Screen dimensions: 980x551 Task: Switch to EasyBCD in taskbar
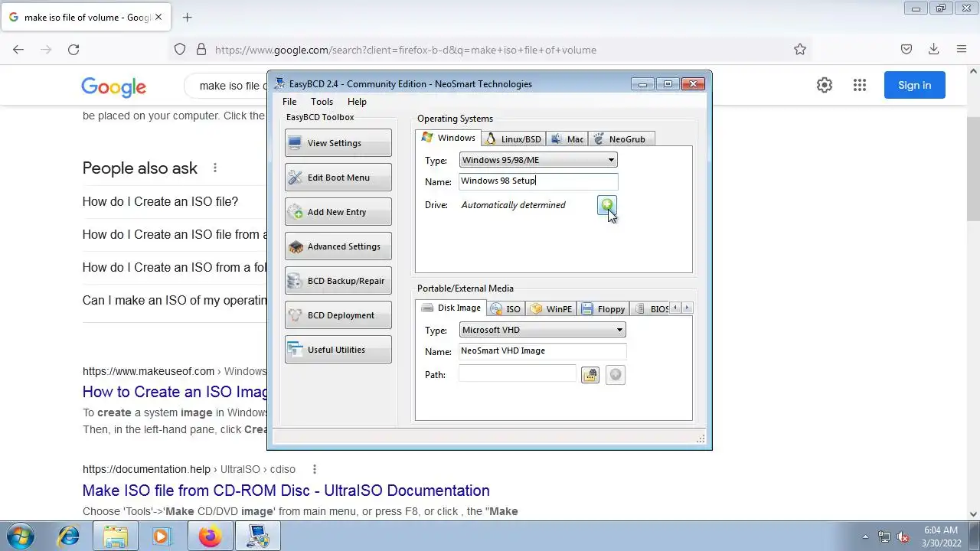(x=258, y=536)
